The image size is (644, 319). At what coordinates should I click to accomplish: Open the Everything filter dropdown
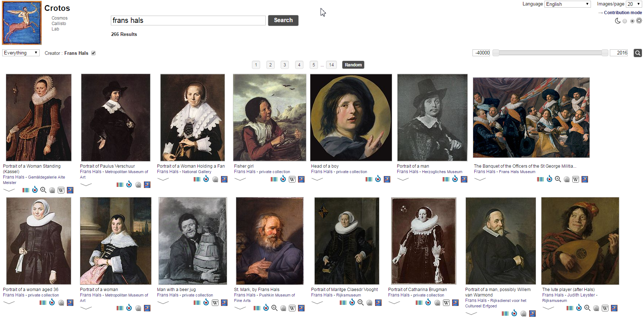pyautogui.click(x=21, y=53)
